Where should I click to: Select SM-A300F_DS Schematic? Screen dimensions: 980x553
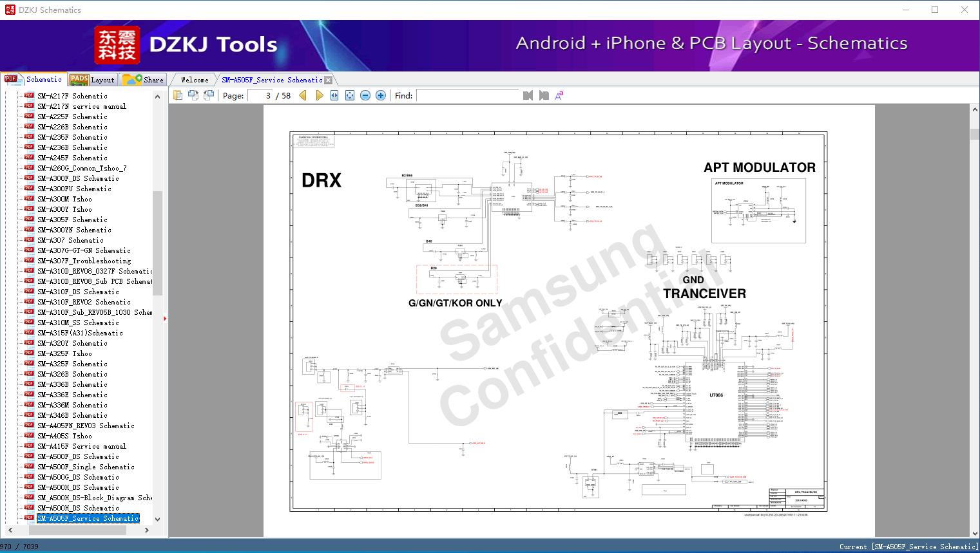coord(78,178)
